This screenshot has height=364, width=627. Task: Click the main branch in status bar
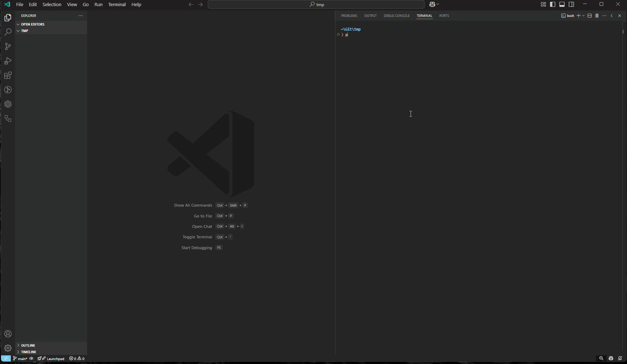pyautogui.click(x=21, y=359)
